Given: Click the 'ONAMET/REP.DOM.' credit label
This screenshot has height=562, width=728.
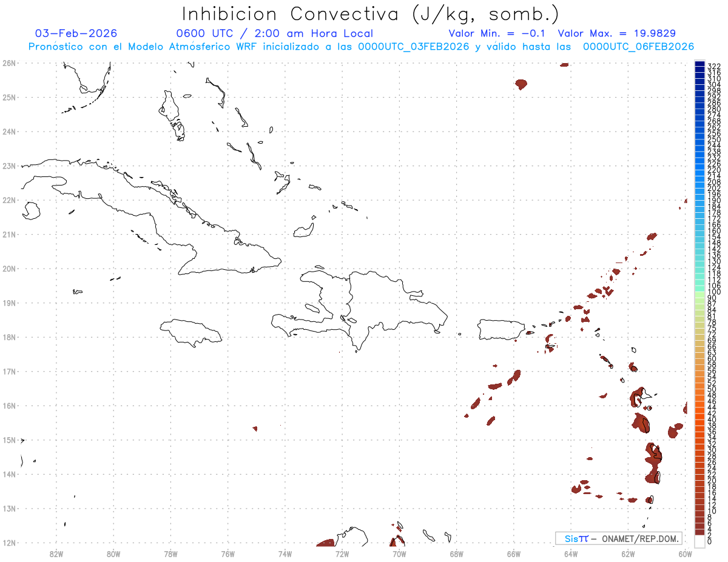Looking at the screenshot, I should click(x=641, y=538).
